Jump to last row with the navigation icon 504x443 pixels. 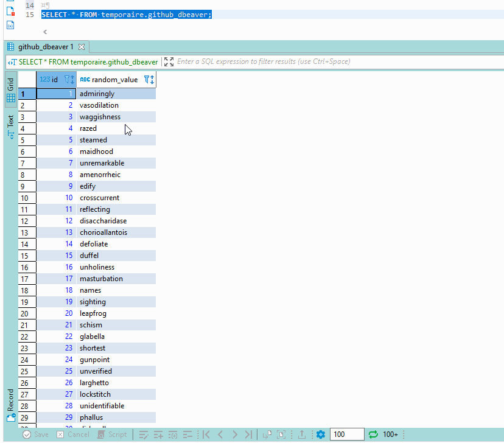(248, 434)
